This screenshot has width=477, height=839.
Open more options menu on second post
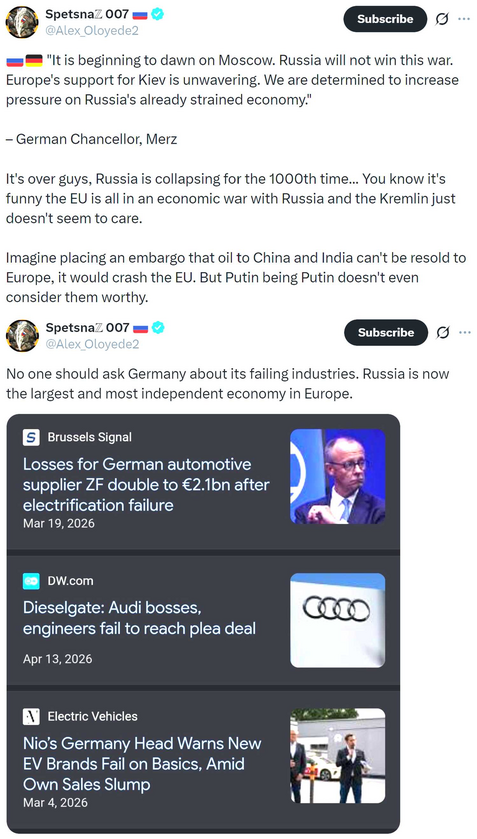tap(464, 333)
